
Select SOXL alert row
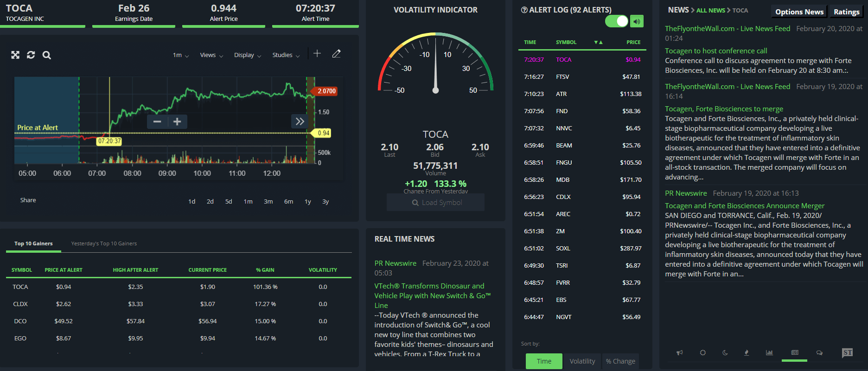(x=582, y=248)
